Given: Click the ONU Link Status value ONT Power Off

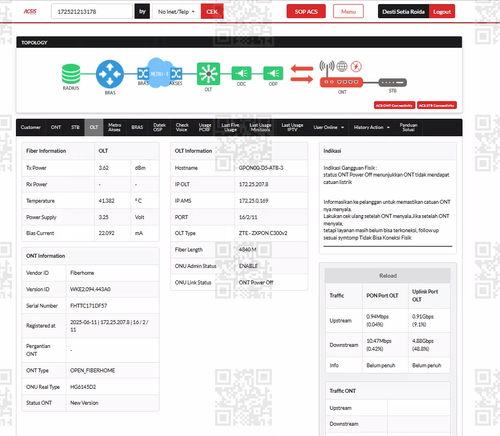Looking at the screenshot, I should coord(256,282).
